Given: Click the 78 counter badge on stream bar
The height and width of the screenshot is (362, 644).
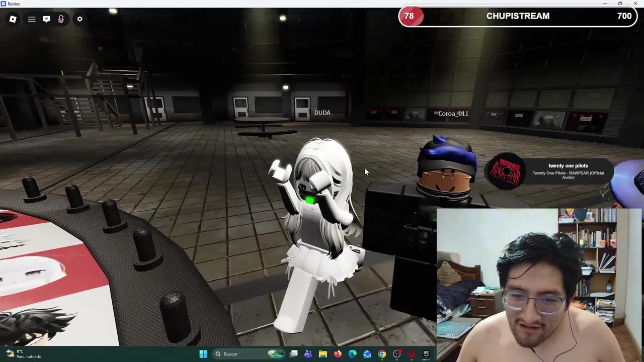Looking at the screenshot, I should pyautogui.click(x=409, y=16).
